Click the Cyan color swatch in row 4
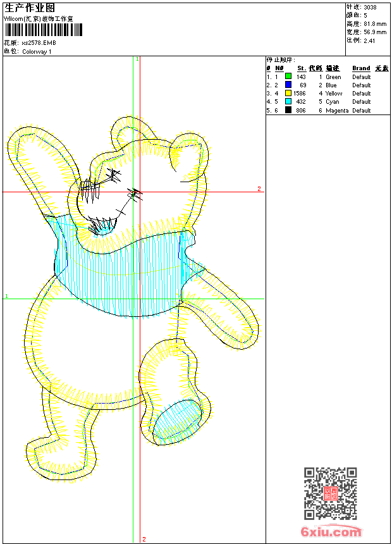392x544 pixels. [288, 101]
